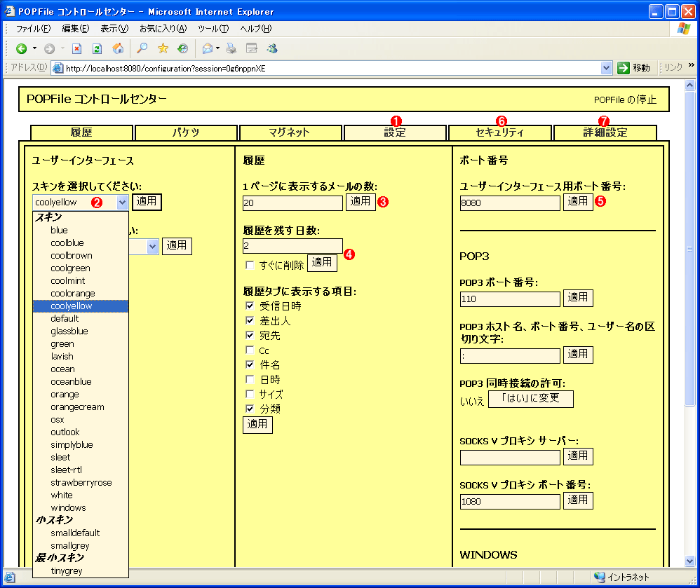Open Favorites star icon
Screen dimensions: 700x588
pos(163,48)
